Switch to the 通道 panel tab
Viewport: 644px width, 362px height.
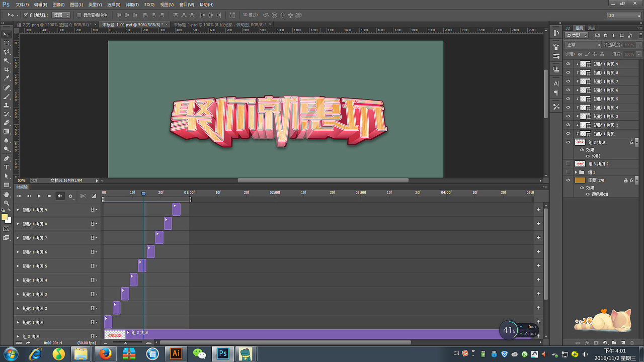tap(592, 28)
